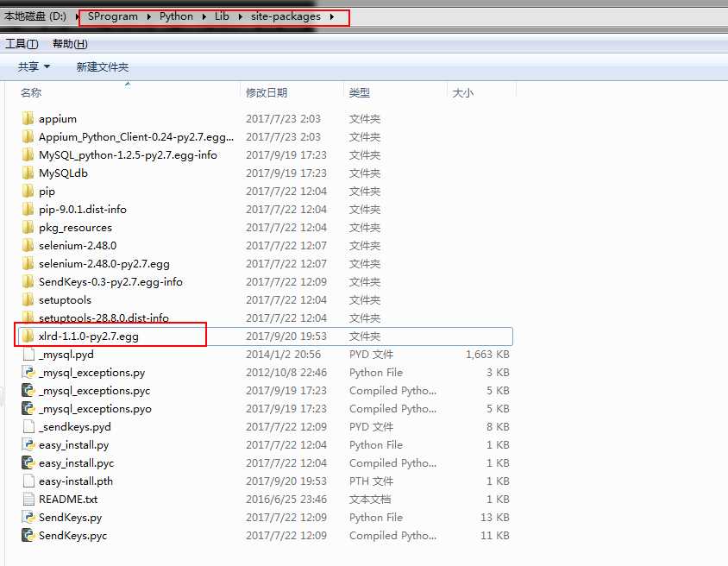Open the 帮助(H) menu

pyautogui.click(x=70, y=44)
